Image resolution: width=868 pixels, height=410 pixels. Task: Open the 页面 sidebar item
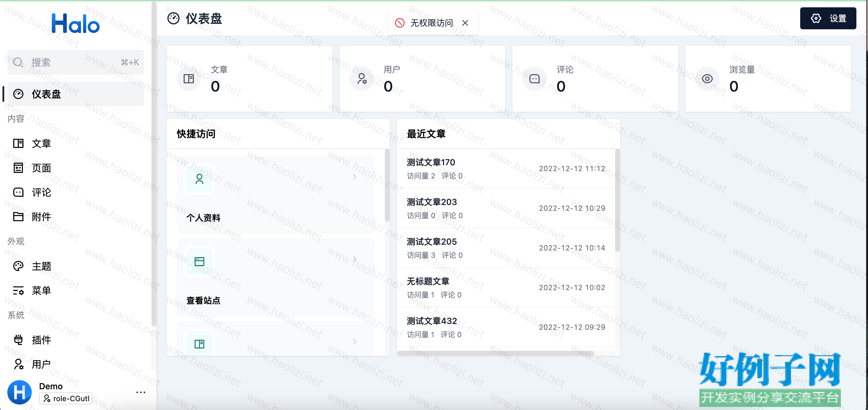coord(41,168)
